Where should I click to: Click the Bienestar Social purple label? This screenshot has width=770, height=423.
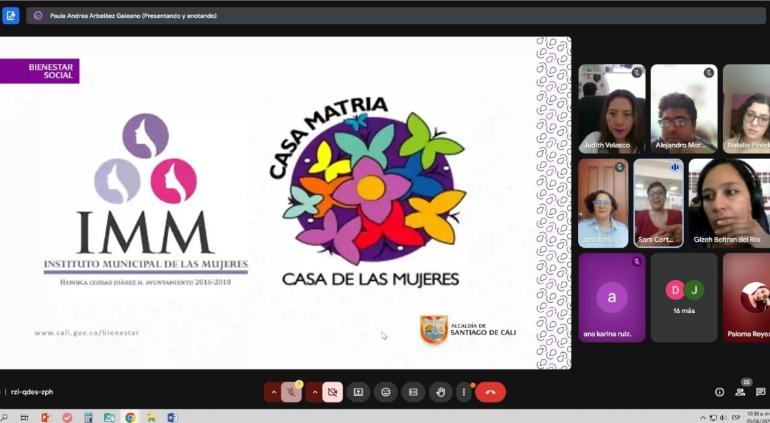coord(39,71)
